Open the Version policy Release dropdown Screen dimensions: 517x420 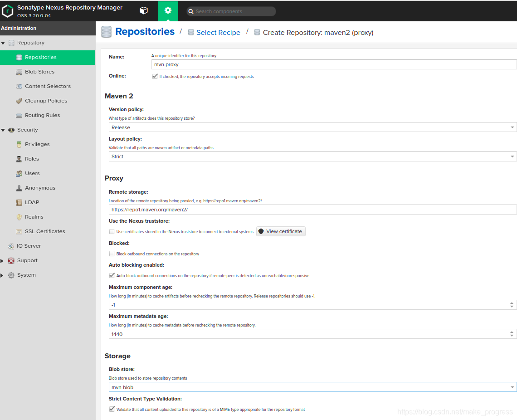click(512, 127)
